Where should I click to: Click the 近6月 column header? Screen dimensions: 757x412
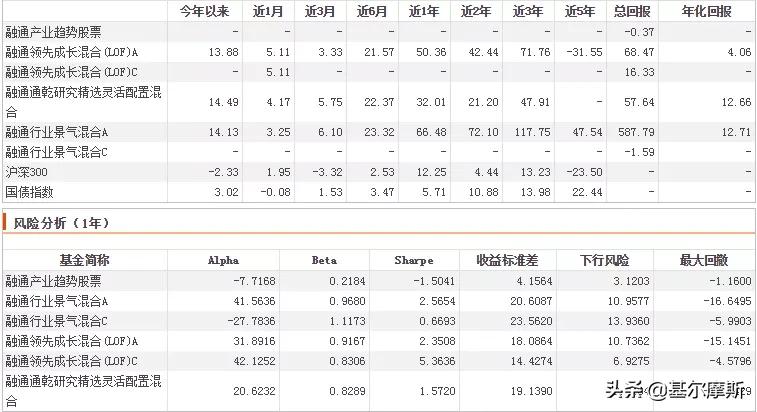coord(372,11)
